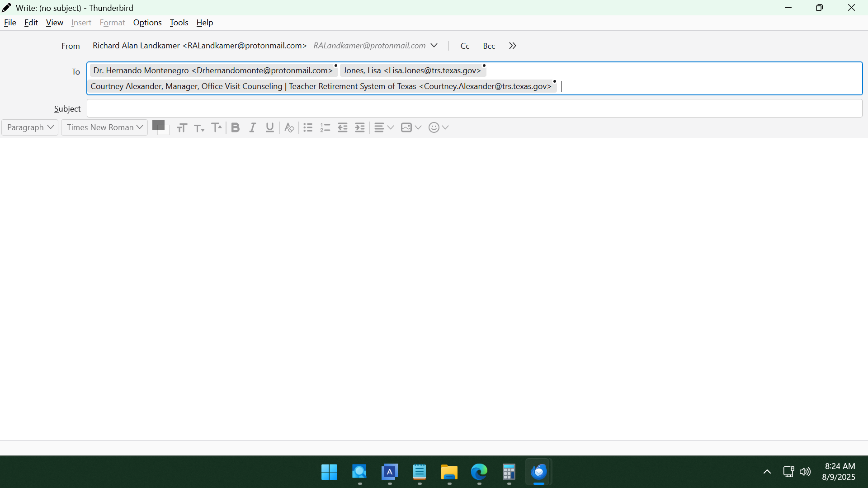Toggle underline formatting
This screenshot has height=488, width=868.
click(x=270, y=128)
